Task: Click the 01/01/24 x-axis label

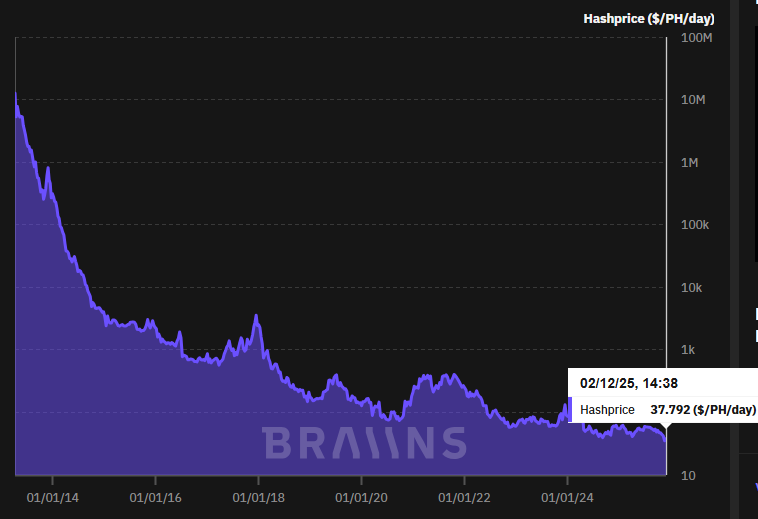Action: (x=568, y=496)
